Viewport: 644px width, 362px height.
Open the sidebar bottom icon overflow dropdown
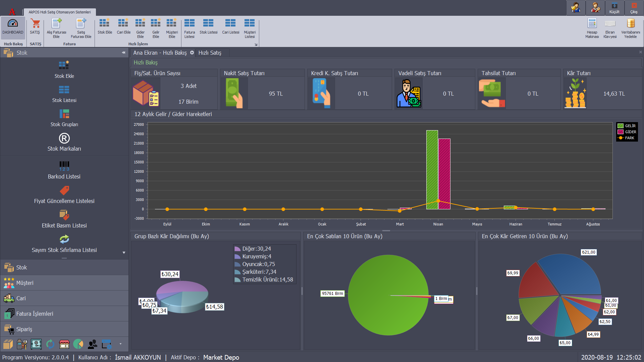click(120, 344)
